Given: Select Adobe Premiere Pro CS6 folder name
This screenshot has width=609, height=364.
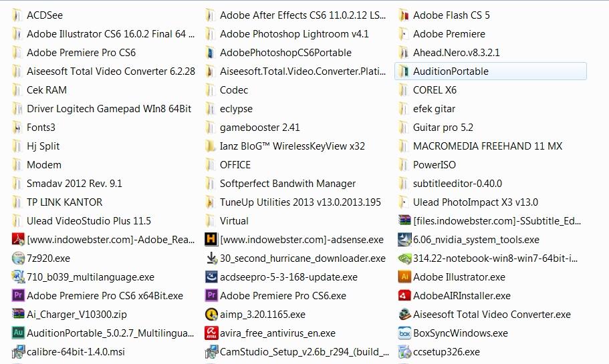Looking at the screenshot, I should click(81, 53).
